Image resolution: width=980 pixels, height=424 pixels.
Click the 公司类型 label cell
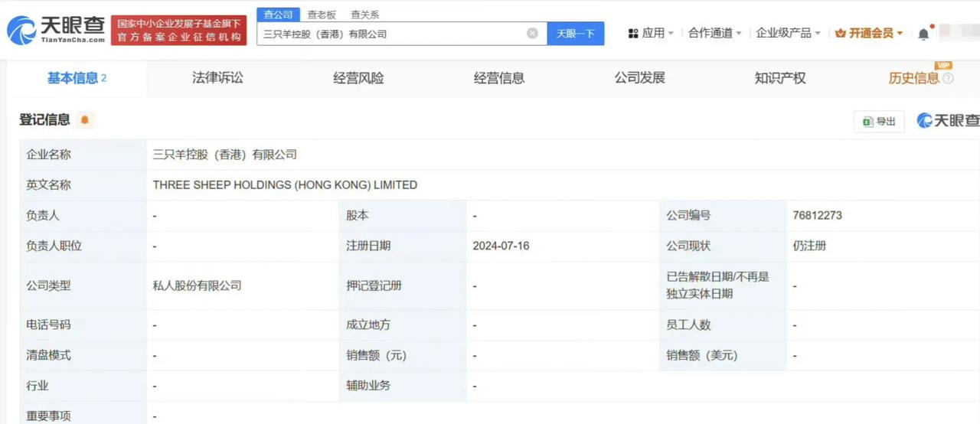[x=83, y=285]
